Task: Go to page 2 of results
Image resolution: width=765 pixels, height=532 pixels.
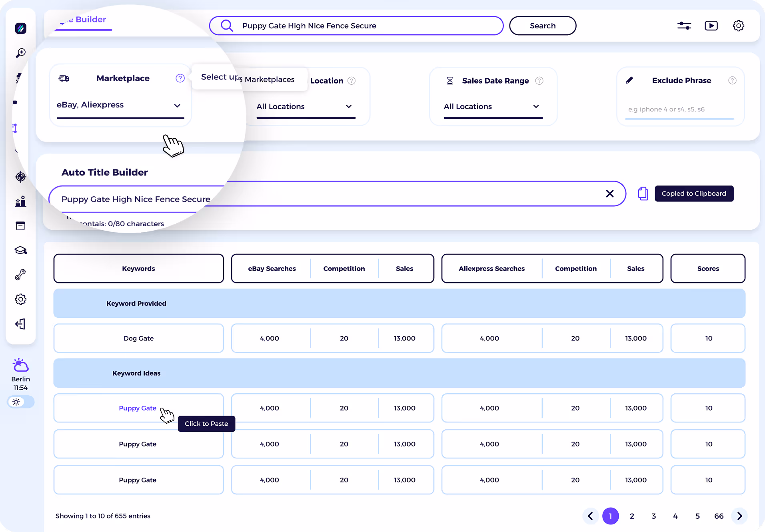Action: coord(632,516)
